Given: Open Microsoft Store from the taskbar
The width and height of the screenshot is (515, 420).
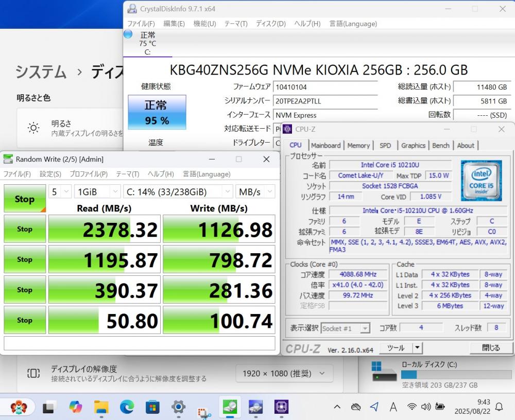Looking at the screenshot, I should click(152, 407).
